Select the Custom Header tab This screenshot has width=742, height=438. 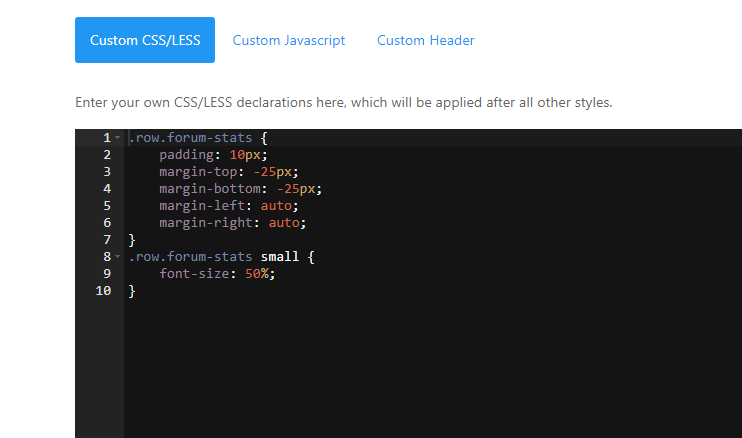[x=425, y=40]
